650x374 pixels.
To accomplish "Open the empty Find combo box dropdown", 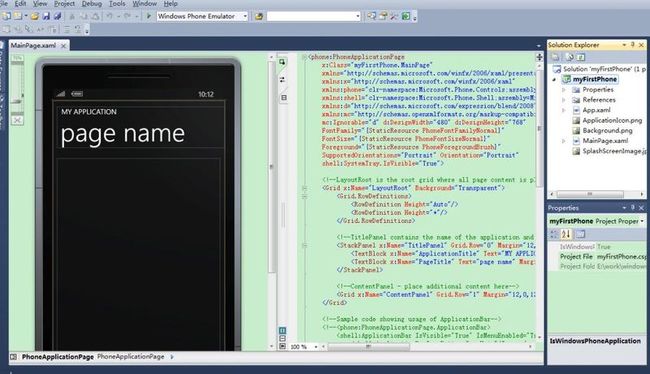I will [358, 16].
